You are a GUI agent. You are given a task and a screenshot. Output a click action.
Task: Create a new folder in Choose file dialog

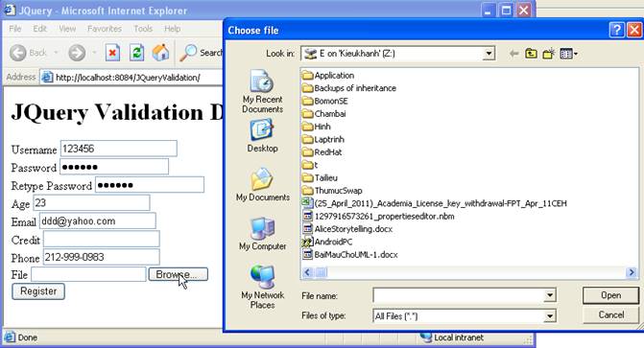pos(549,54)
